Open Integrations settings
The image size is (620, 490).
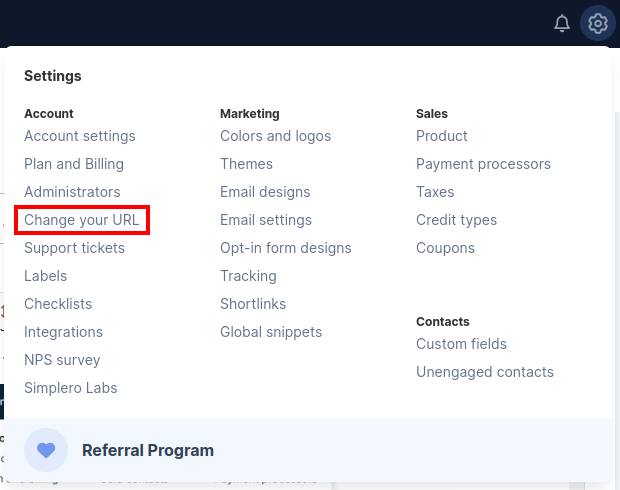63,332
